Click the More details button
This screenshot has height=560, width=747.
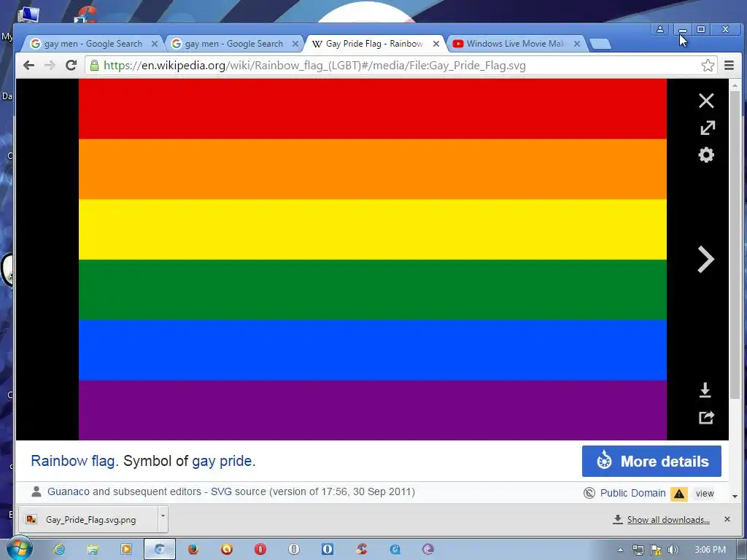click(651, 461)
